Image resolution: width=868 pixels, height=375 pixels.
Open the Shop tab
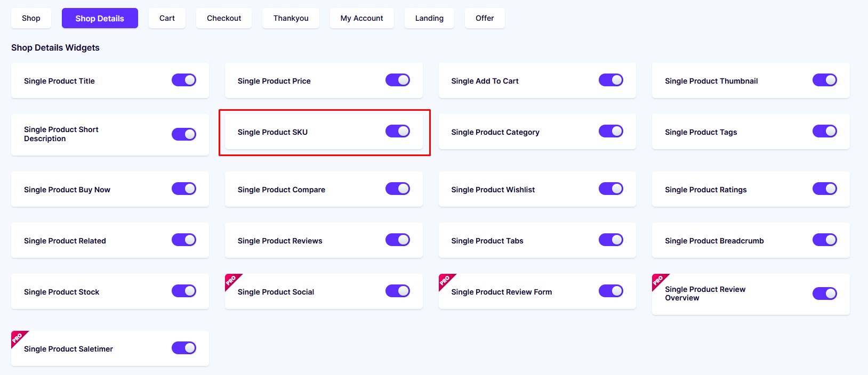(31, 18)
